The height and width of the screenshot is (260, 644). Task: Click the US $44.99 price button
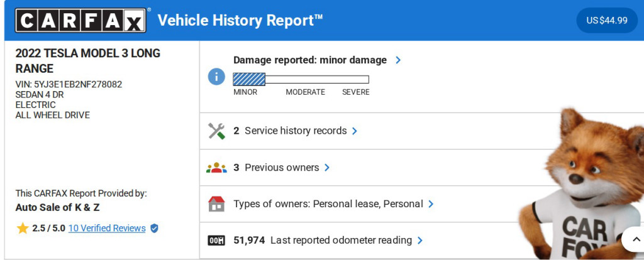(606, 20)
